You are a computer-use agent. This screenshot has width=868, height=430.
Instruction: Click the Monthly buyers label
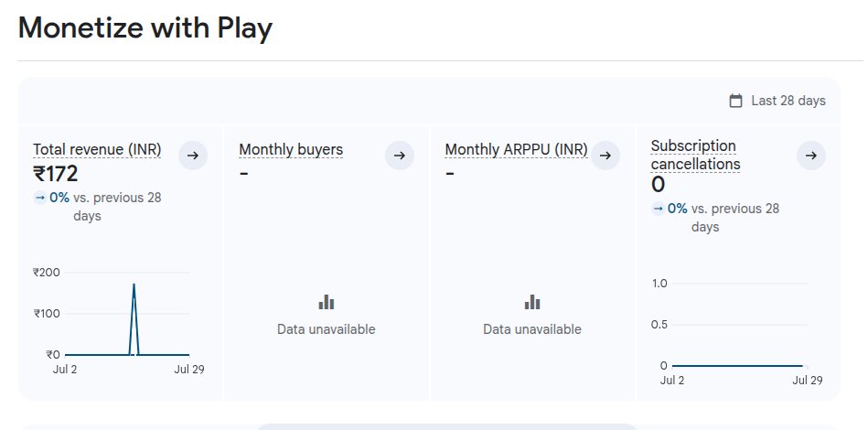(291, 149)
